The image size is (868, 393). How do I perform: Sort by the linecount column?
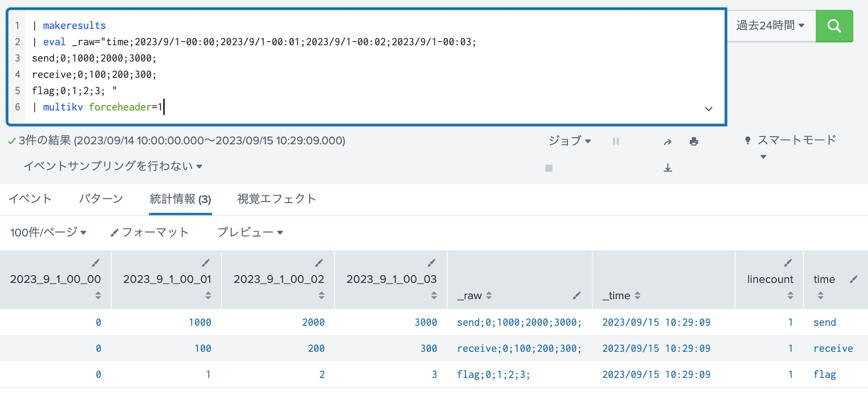coord(790,295)
